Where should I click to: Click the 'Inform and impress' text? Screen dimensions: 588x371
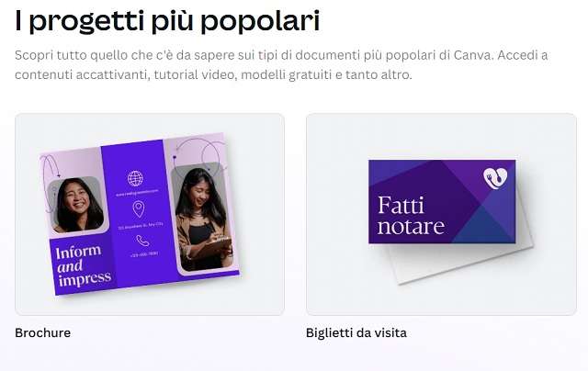coord(84,265)
